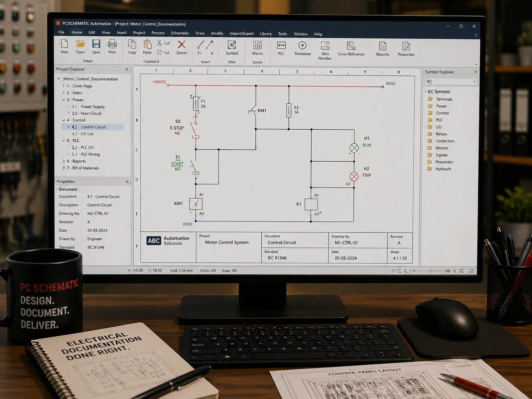
Task: Click the Save floppy disk icon
Action: click(96, 44)
